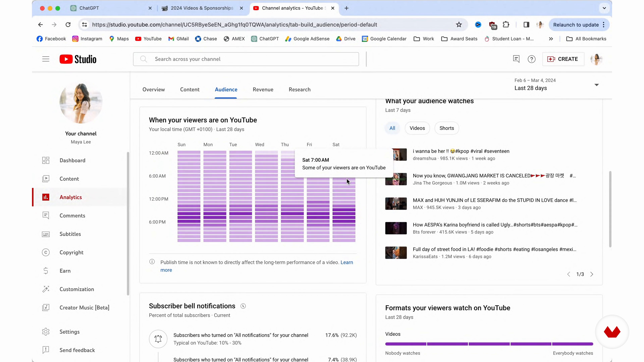
Task: Bookmark this page with the star icon
Action: pyautogui.click(x=459, y=24)
